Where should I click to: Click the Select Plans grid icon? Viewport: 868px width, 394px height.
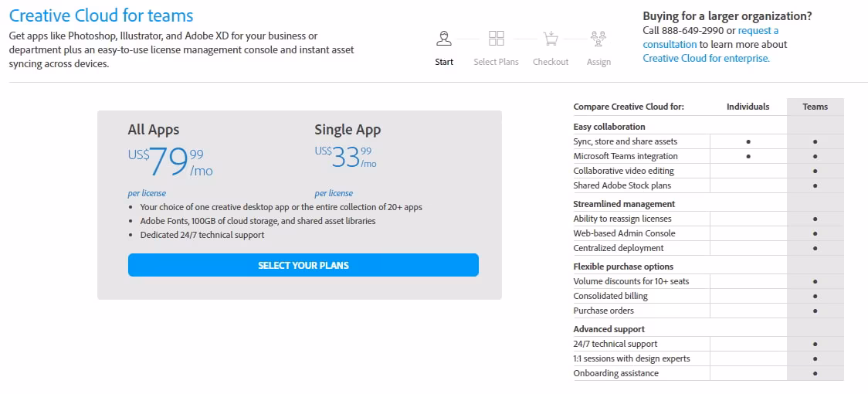tap(497, 39)
